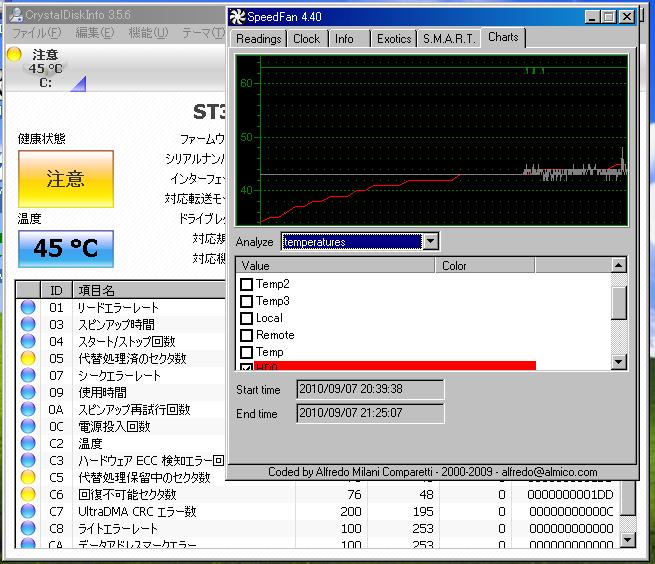Maximize the SpeedFan window
Screen dimensions: 655x564
click(x=609, y=17)
